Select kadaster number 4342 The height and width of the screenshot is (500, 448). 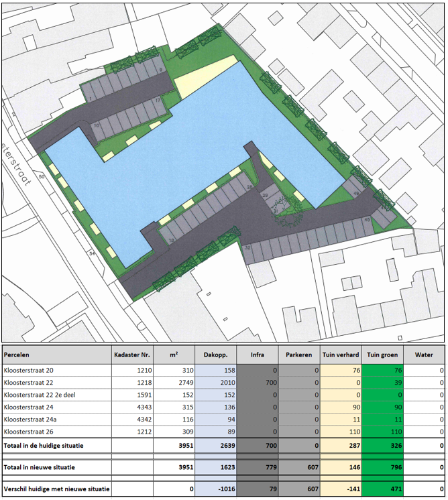point(145,420)
